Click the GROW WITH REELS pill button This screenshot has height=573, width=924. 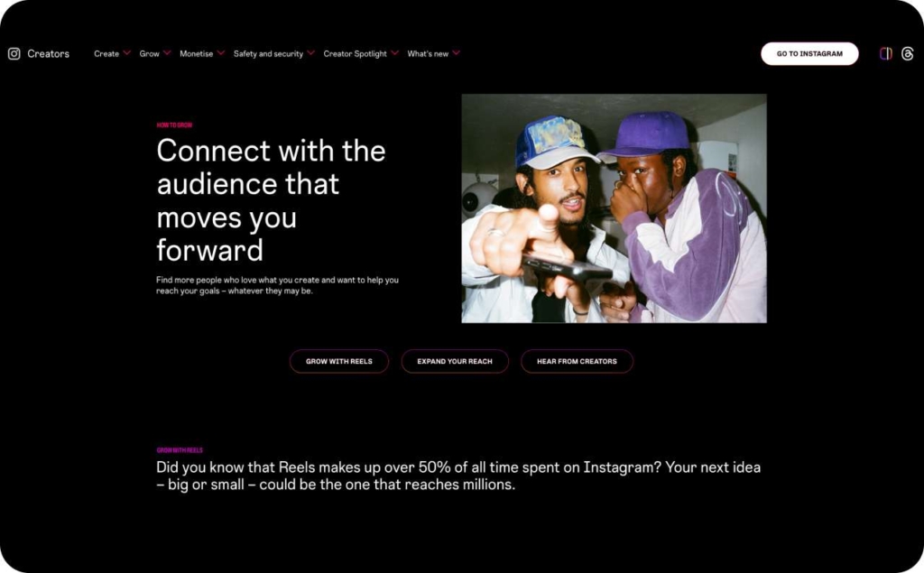(x=339, y=361)
